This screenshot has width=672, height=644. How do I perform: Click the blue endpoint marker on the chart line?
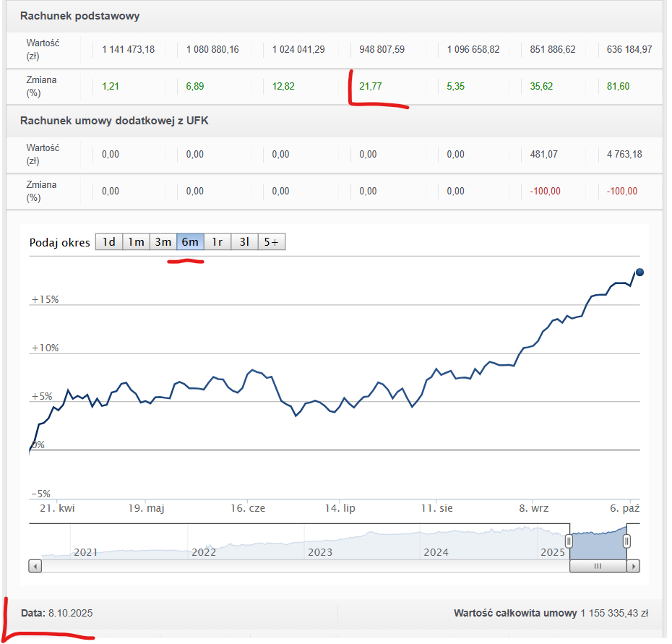639,272
